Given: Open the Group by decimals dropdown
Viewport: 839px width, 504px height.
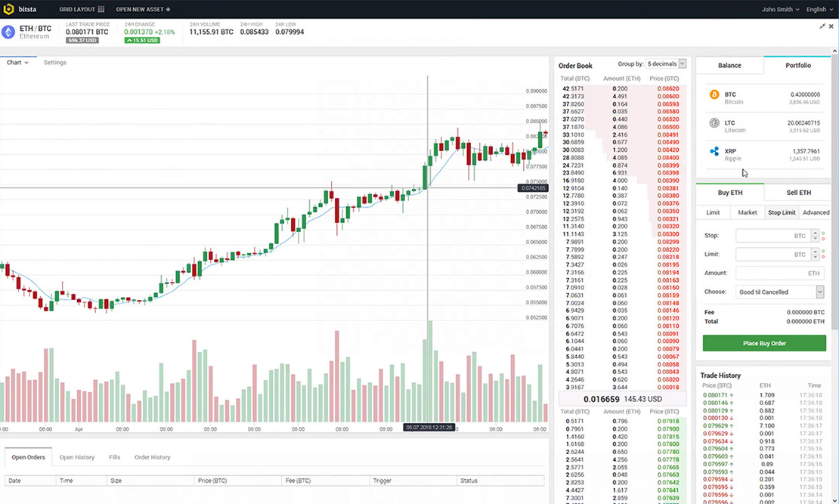Looking at the screenshot, I should click(x=666, y=63).
